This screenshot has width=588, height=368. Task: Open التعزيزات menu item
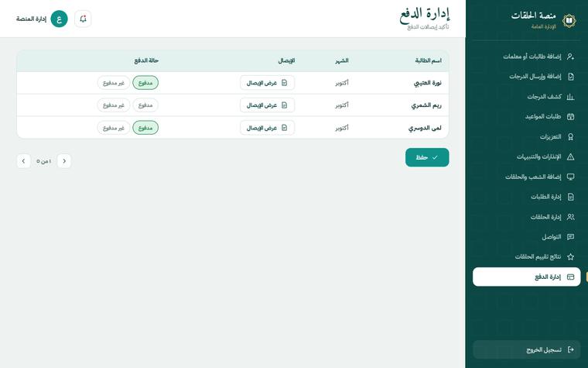[x=527, y=136]
